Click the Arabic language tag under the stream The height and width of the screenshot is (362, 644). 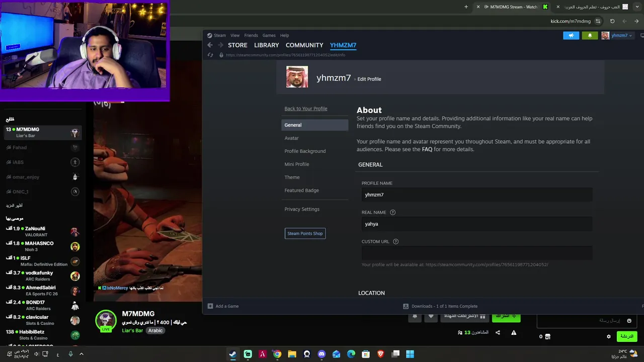coord(155,331)
